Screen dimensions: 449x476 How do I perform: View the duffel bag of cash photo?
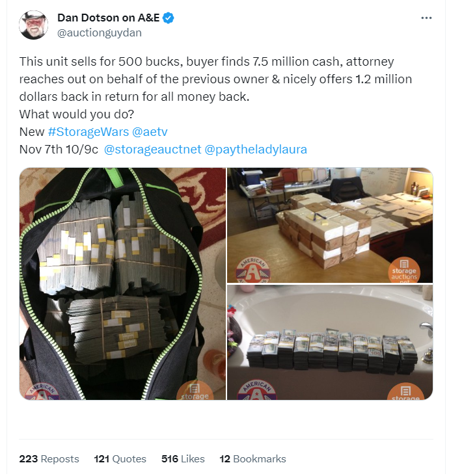(122, 284)
